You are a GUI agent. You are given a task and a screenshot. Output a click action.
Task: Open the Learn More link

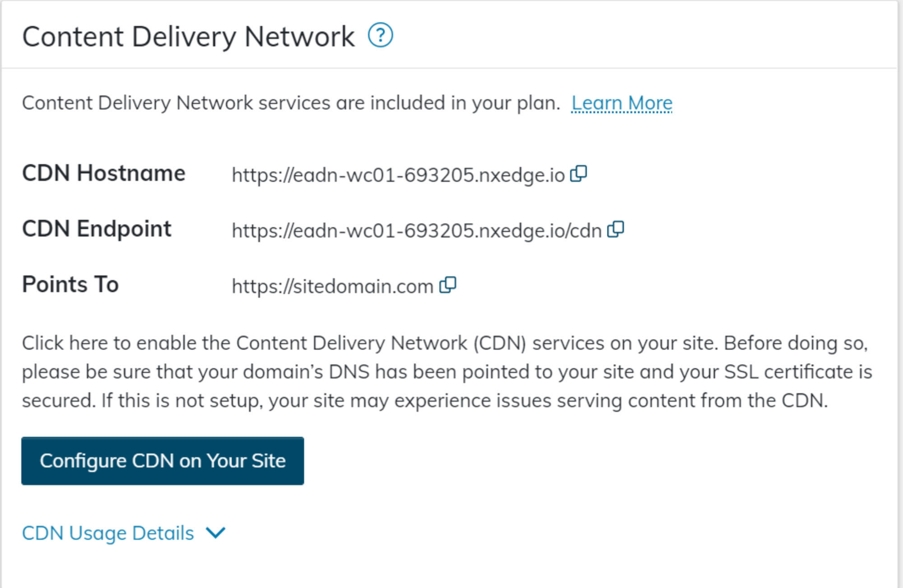point(622,103)
